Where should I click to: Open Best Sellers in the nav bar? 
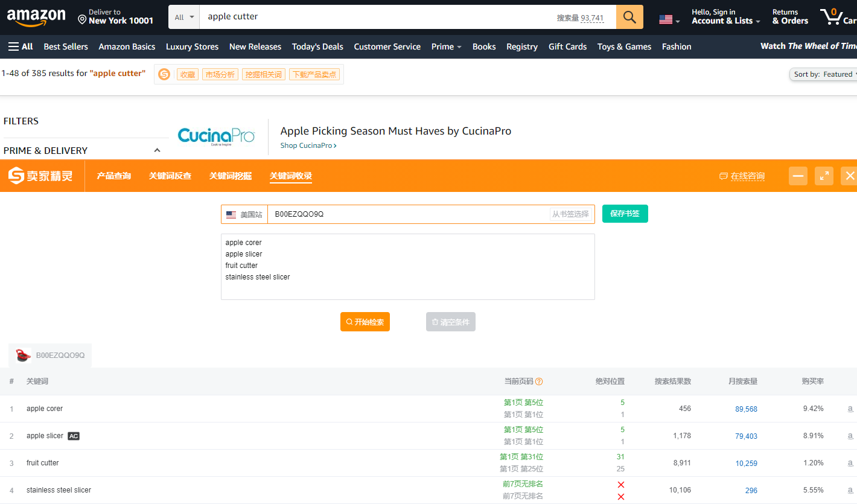66,46
